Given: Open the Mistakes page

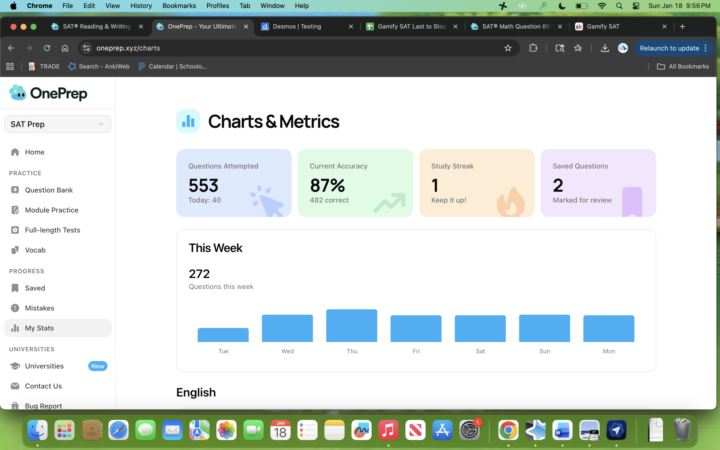Looking at the screenshot, I should coord(39,308).
